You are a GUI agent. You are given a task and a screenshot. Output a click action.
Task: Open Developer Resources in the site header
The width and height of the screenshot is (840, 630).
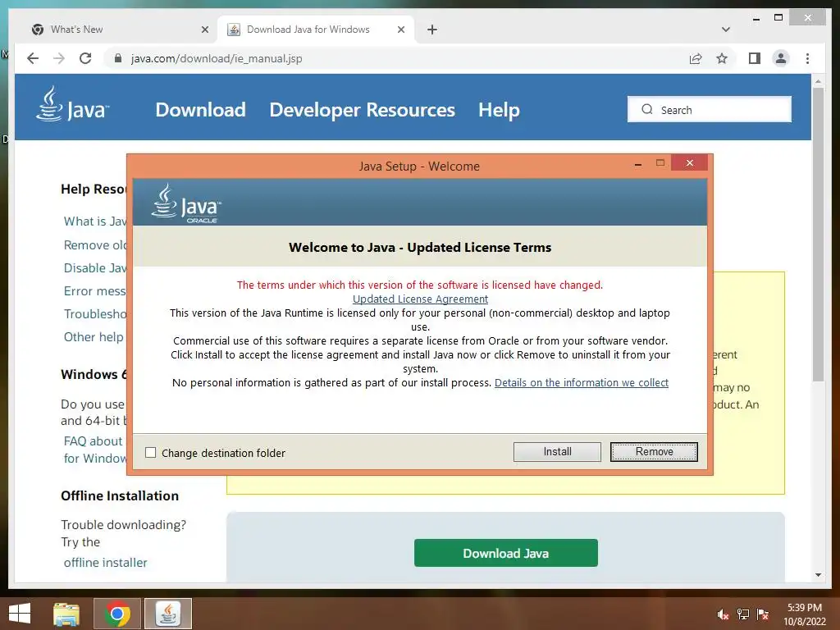click(x=362, y=110)
